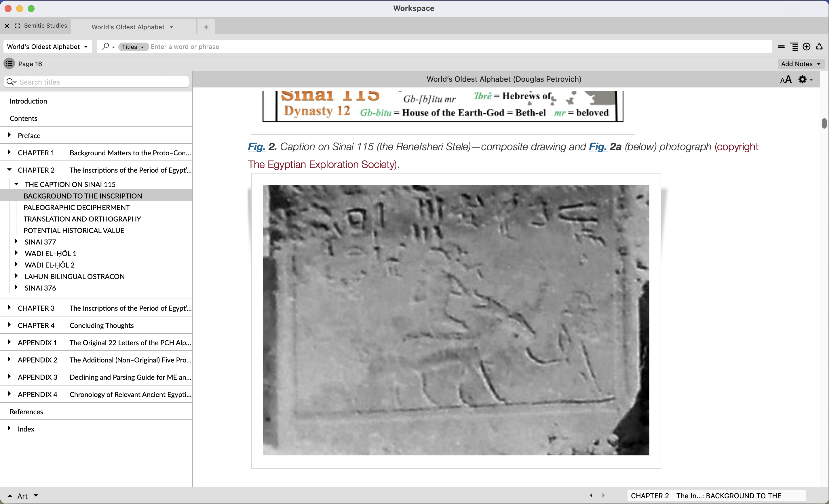The image size is (829, 504).
Task: Expand CHAPTER 3 in the contents tree
Action: [9, 308]
